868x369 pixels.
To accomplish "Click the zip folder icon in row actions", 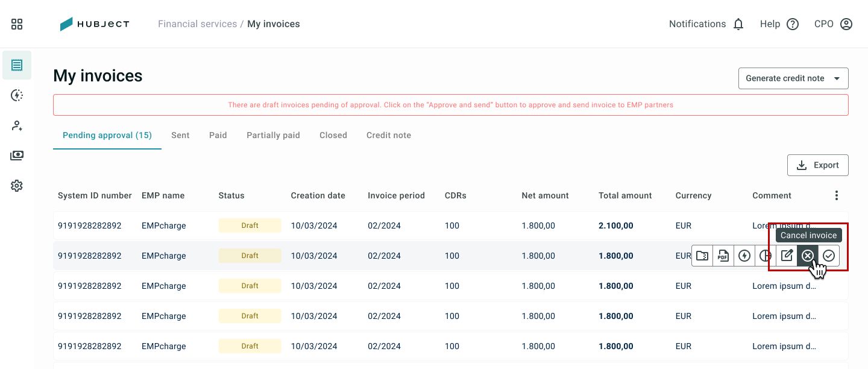I will (x=702, y=256).
